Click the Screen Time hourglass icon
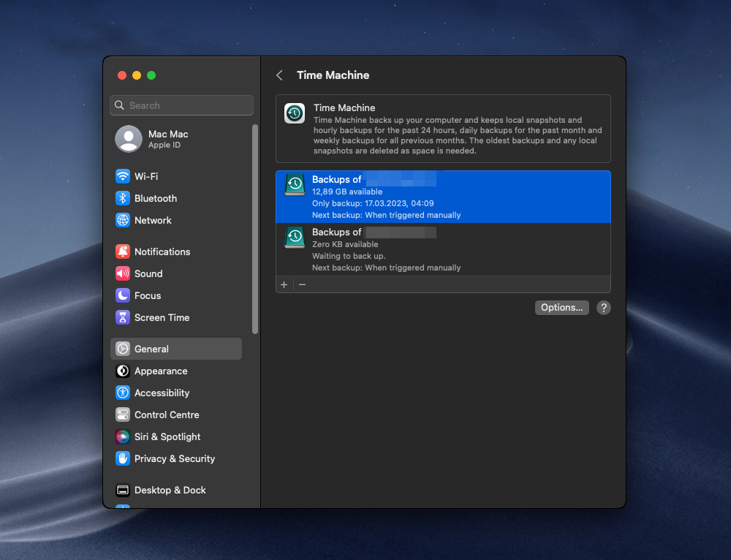731x560 pixels. 123,317
